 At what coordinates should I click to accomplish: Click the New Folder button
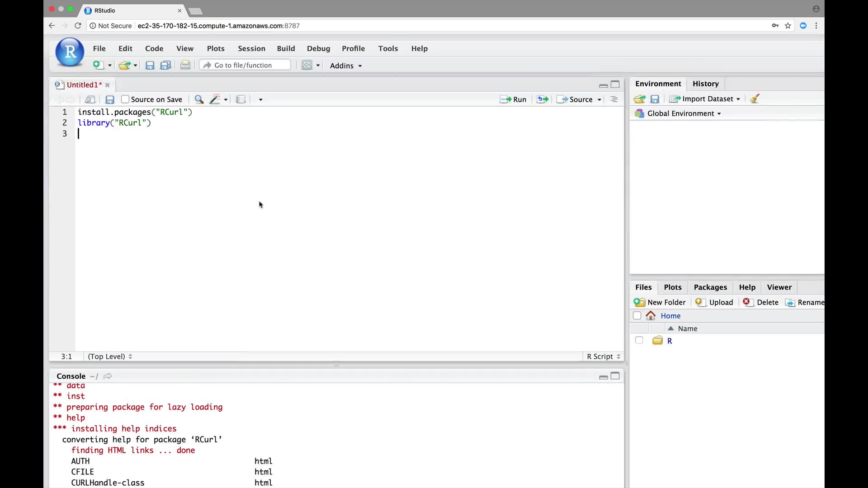tap(660, 302)
